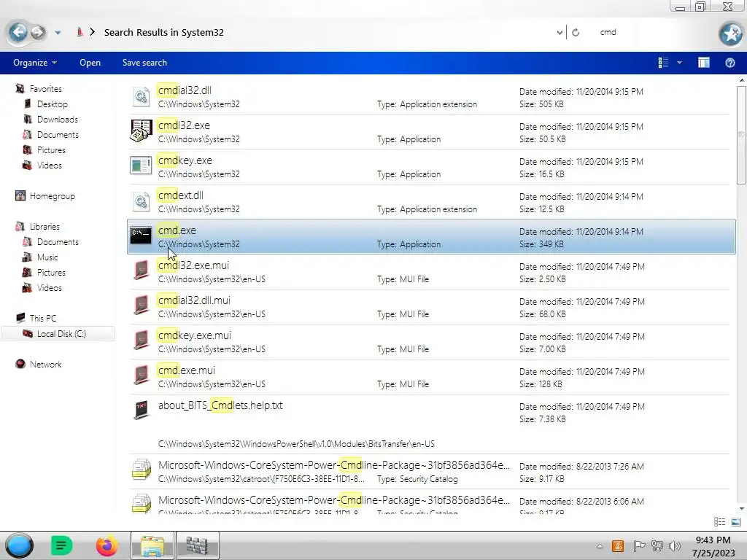Open Desktop under Favorites
This screenshot has width=747, height=560.
coord(52,104)
